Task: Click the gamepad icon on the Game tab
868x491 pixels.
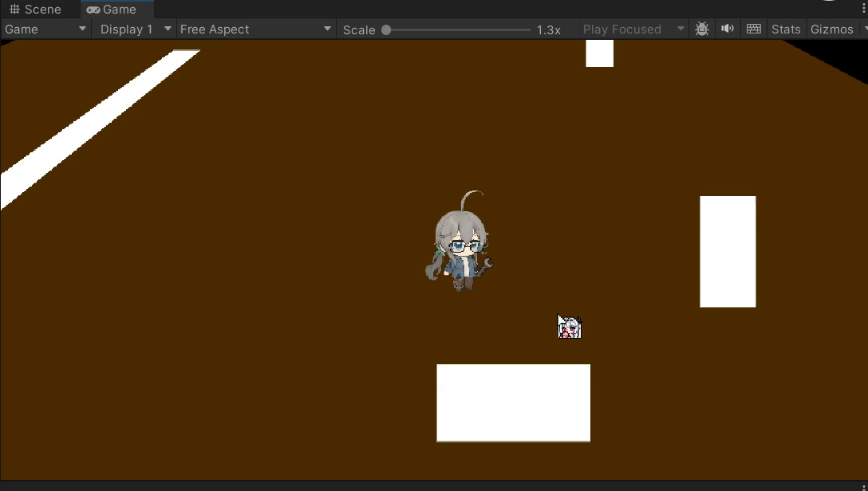Action: pos(93,10)
